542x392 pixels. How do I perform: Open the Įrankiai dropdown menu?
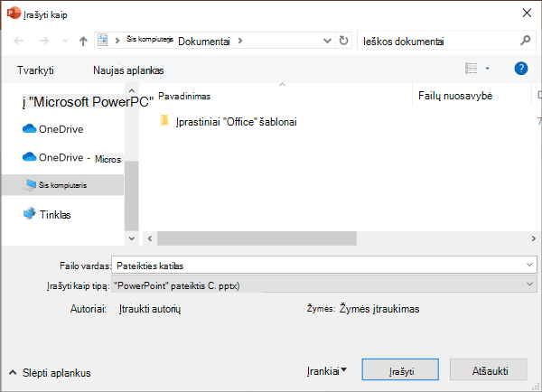click(326, 371)
